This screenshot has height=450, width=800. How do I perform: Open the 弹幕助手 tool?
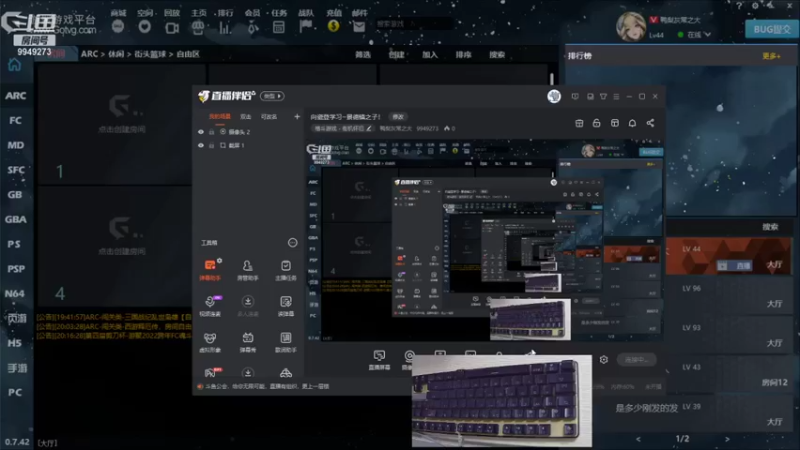(210, 270)
